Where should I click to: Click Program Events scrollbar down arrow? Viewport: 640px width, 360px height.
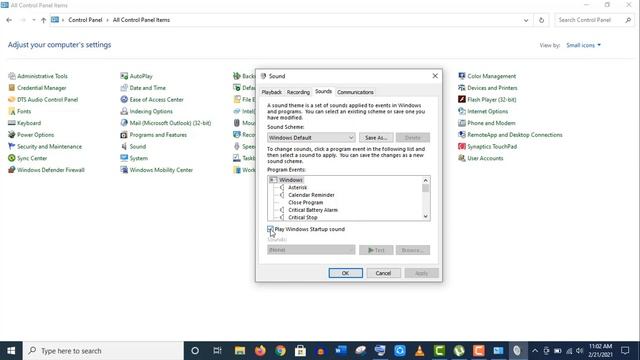426,216
